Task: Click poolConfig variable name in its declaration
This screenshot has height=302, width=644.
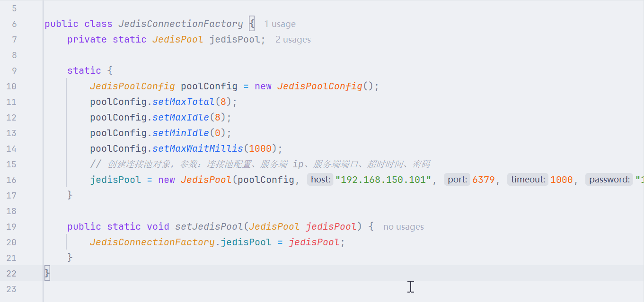Action: (209, 86)
